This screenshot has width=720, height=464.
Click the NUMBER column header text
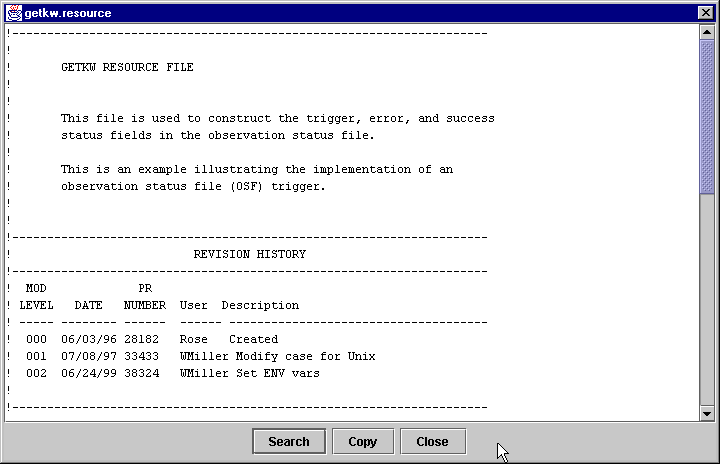[x=145, y=305]
